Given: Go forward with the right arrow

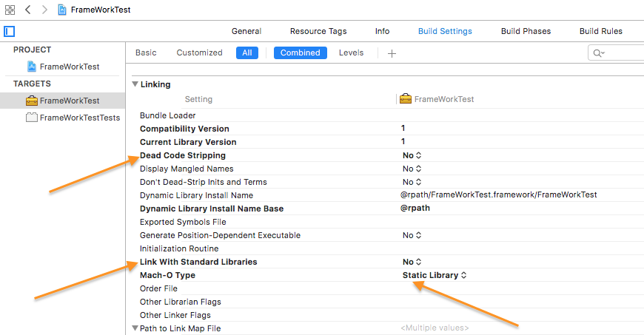Looking at the screenshot, I should (44, 10).
